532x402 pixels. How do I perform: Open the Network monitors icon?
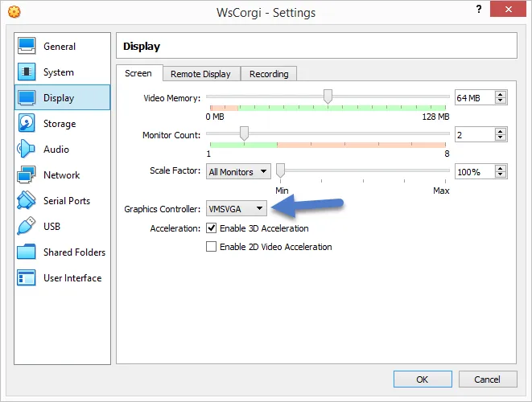(27, 175)
